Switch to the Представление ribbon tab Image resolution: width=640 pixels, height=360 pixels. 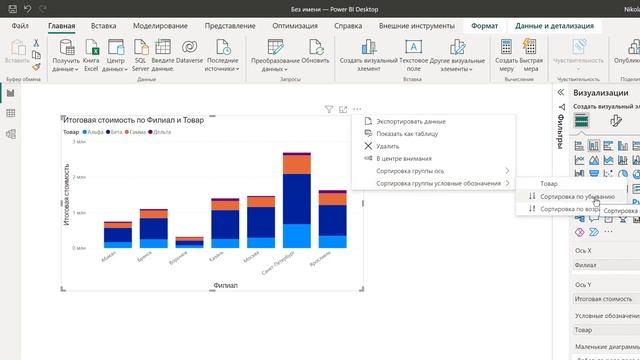click(x=230, y=26)
